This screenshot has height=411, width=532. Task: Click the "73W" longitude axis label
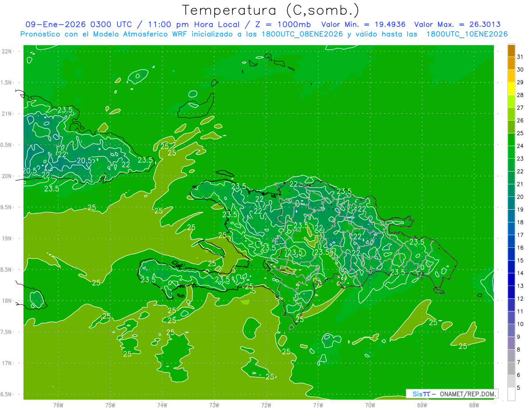pos(214,405)
